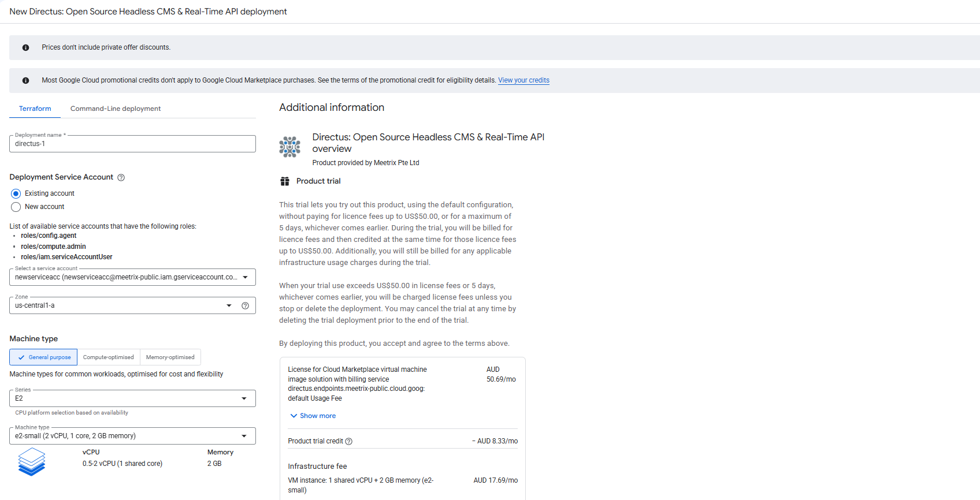Open the Product trial credit help icon

click(348, 441)
